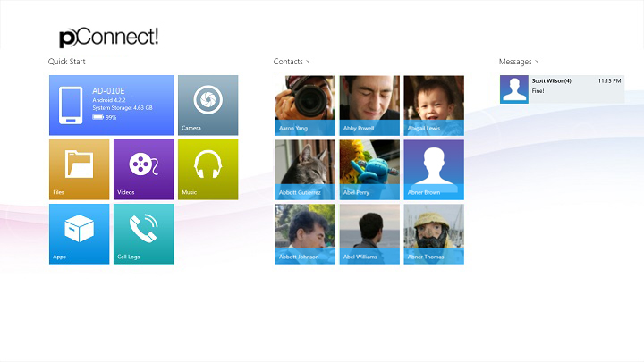Select the Abbott Gutierrez cat photo contact

(x=305, y=170)
